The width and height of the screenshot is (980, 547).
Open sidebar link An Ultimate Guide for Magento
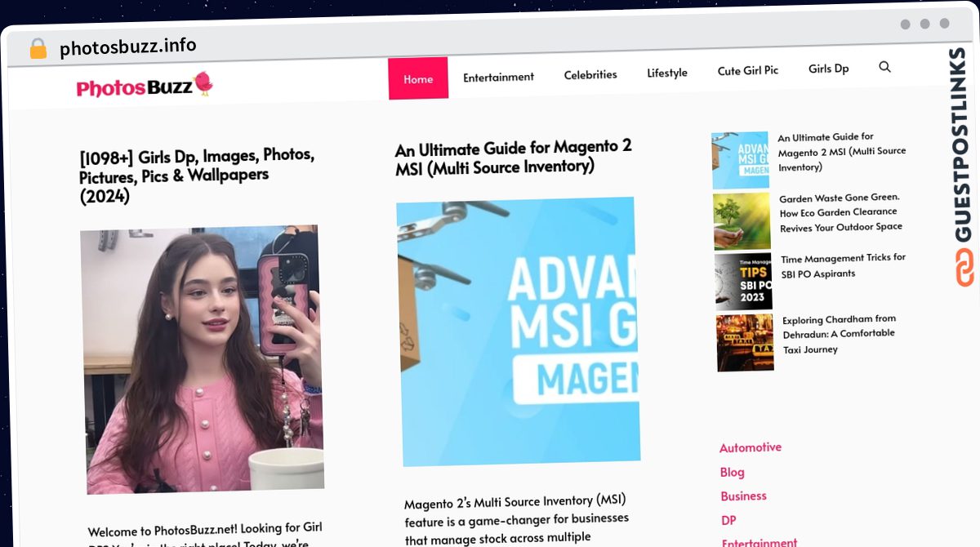tap(842, 152)
